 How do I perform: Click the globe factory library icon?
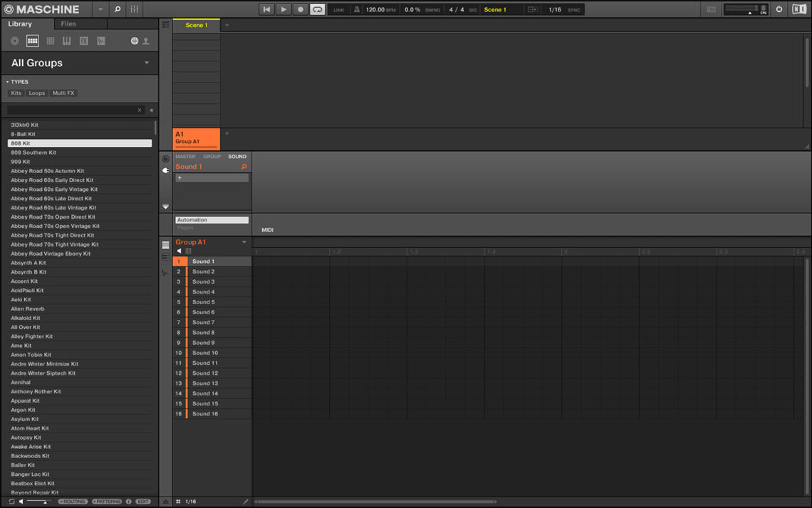pyautogui.click(x=134, y=41)
